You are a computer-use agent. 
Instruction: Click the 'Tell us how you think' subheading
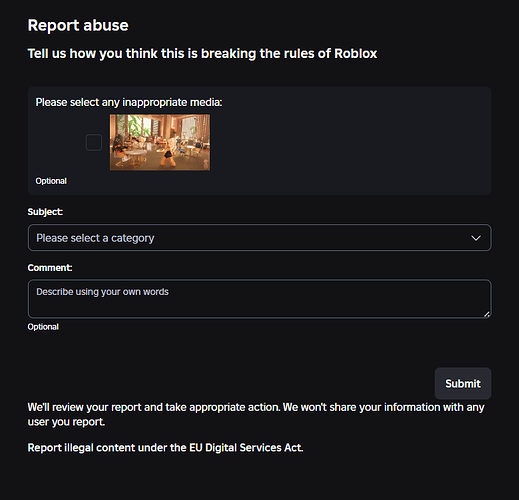click(x=202, y=53)
